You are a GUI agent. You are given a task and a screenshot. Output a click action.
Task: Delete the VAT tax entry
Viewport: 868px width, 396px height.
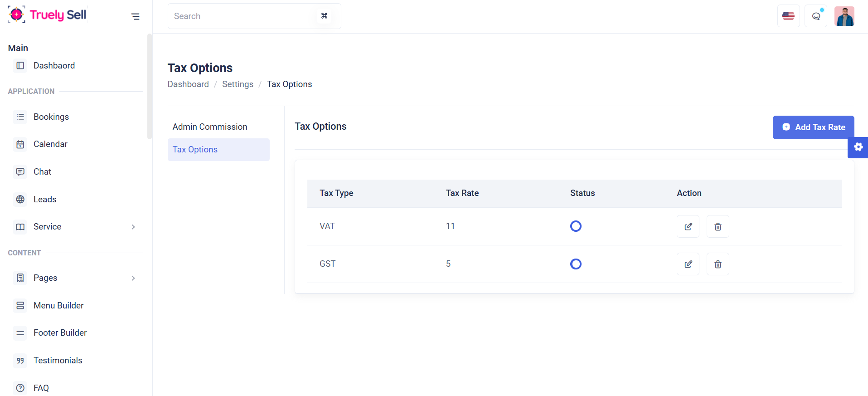pos(718,226)
